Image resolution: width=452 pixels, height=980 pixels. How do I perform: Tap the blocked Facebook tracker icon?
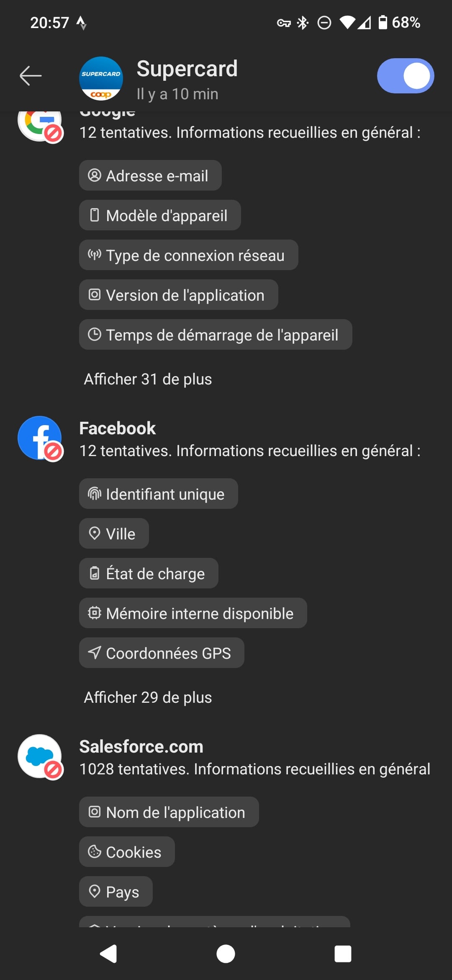[40, 438]
